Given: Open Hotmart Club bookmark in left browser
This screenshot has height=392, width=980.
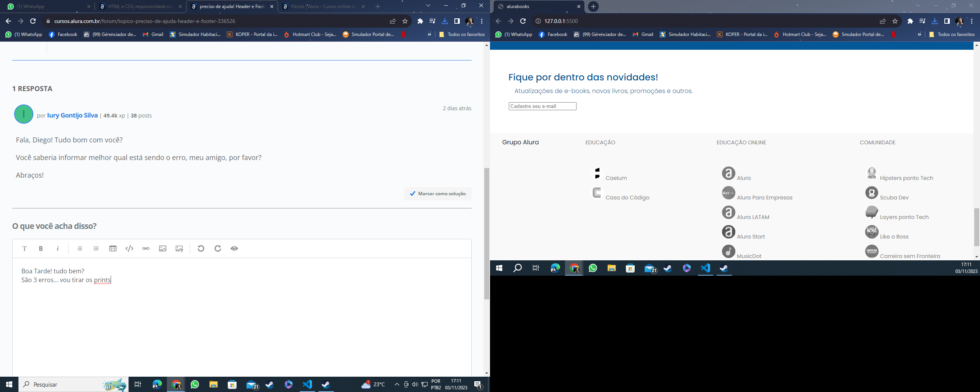Looking at the screenshot, I should (310, 34).
